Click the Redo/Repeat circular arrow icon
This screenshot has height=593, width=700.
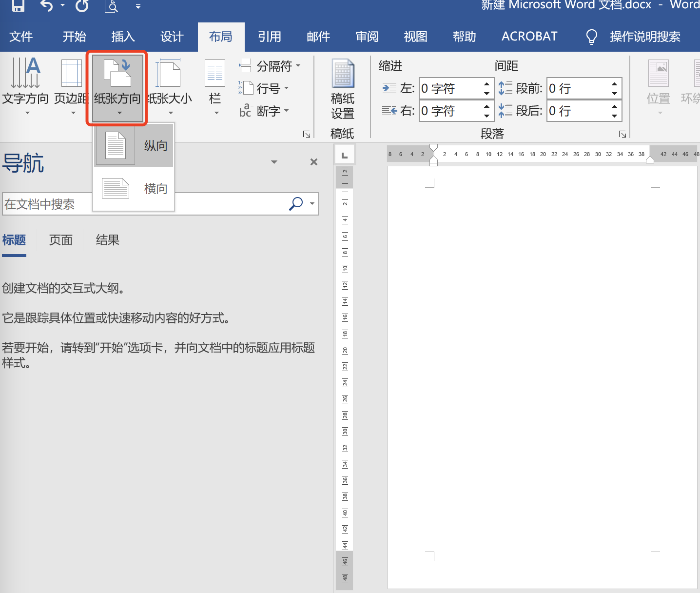point(82,5)
